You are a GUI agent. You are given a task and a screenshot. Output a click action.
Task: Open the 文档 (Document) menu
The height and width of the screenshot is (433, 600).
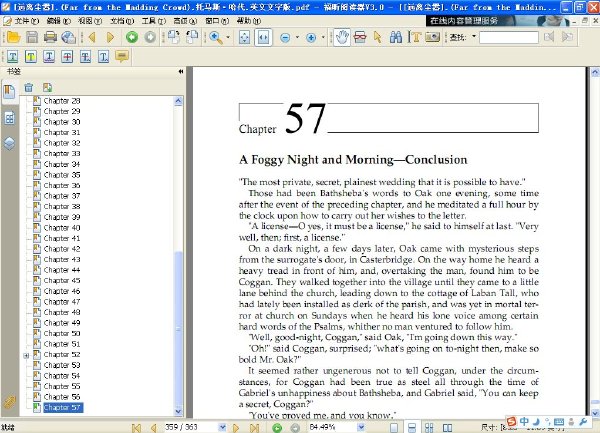click(122, 21)
